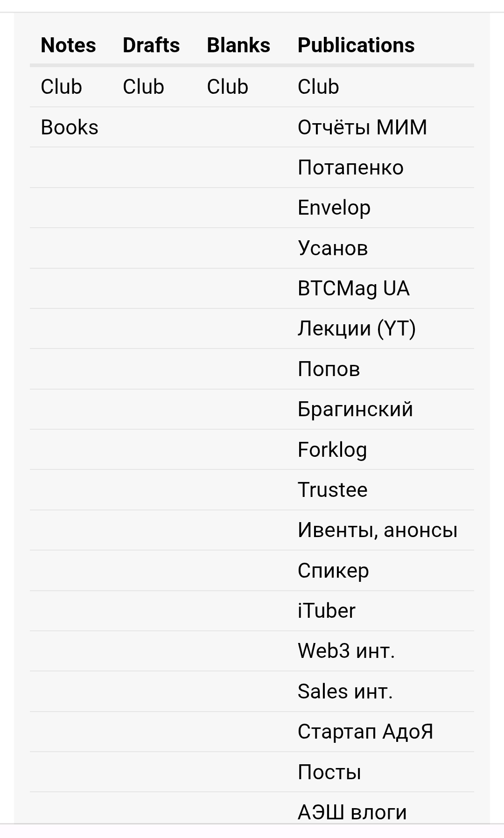Open Отчёты МИМ publication

click(362, 127)
